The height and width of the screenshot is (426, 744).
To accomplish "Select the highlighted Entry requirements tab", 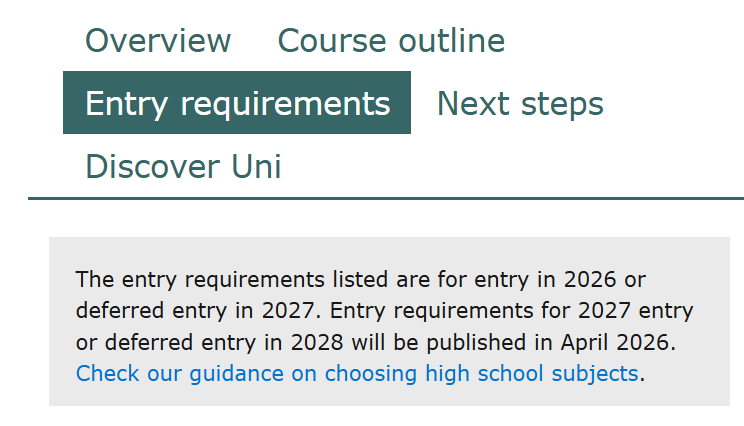I will click(x=237, y=103).
